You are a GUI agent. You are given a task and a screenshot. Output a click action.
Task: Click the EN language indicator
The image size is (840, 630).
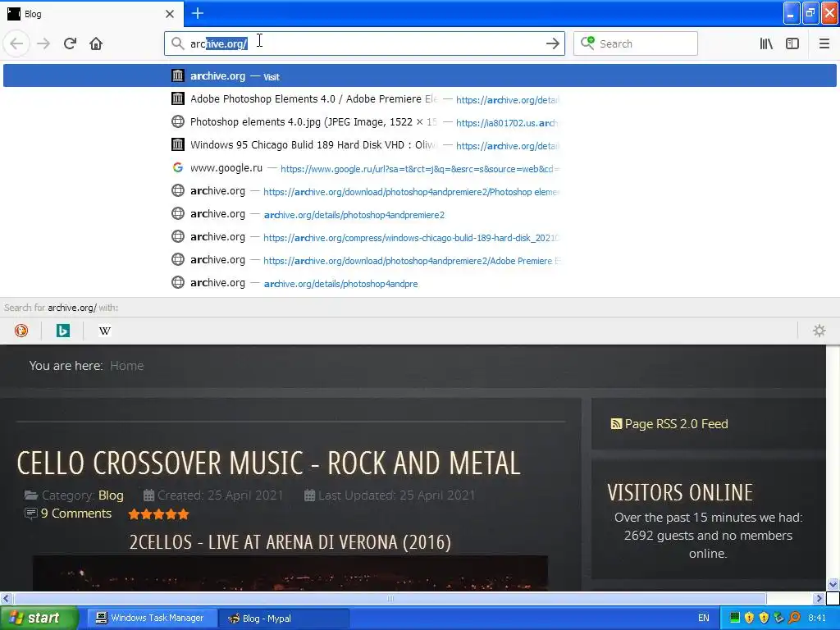703,618
